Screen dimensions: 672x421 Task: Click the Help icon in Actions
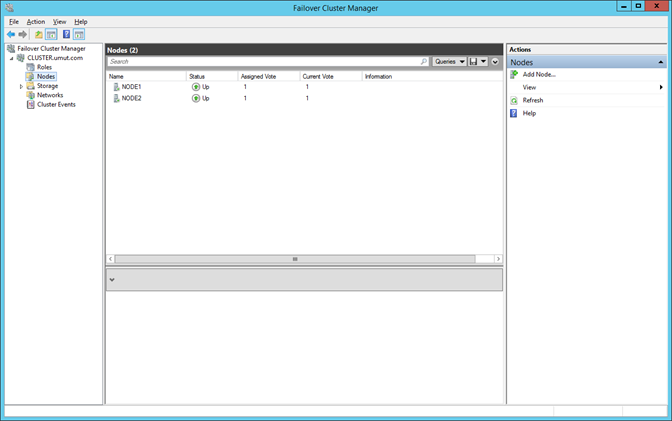pyautogui.click(x=513, y=113)
